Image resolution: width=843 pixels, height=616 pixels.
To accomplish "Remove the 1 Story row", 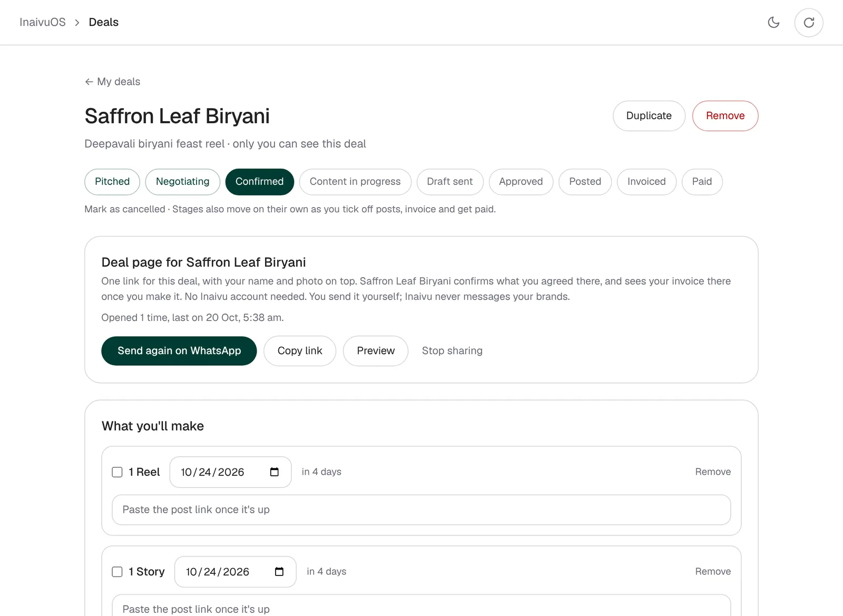I will 713,571.
